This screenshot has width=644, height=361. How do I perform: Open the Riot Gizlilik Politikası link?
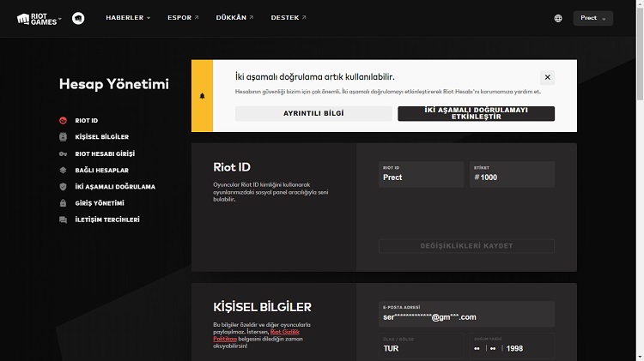point(256,335)
